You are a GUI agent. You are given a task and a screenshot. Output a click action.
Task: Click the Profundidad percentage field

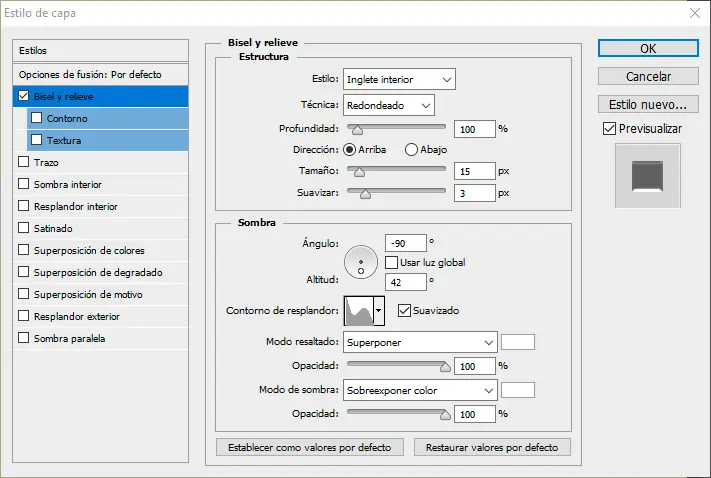[475, 129]
